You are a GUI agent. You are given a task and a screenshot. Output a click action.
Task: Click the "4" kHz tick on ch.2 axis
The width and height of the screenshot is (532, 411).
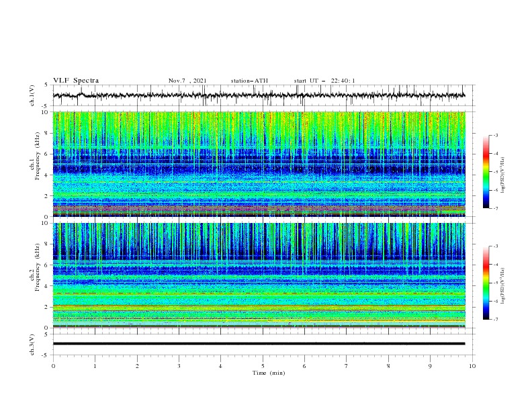pyautogui.click(x=48, y=286)
